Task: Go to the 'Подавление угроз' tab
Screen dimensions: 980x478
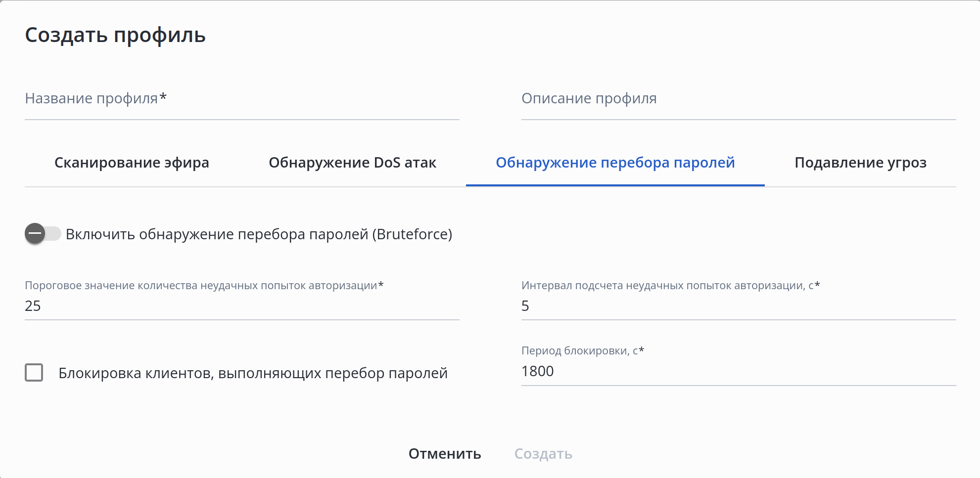Action: point(860,163)
